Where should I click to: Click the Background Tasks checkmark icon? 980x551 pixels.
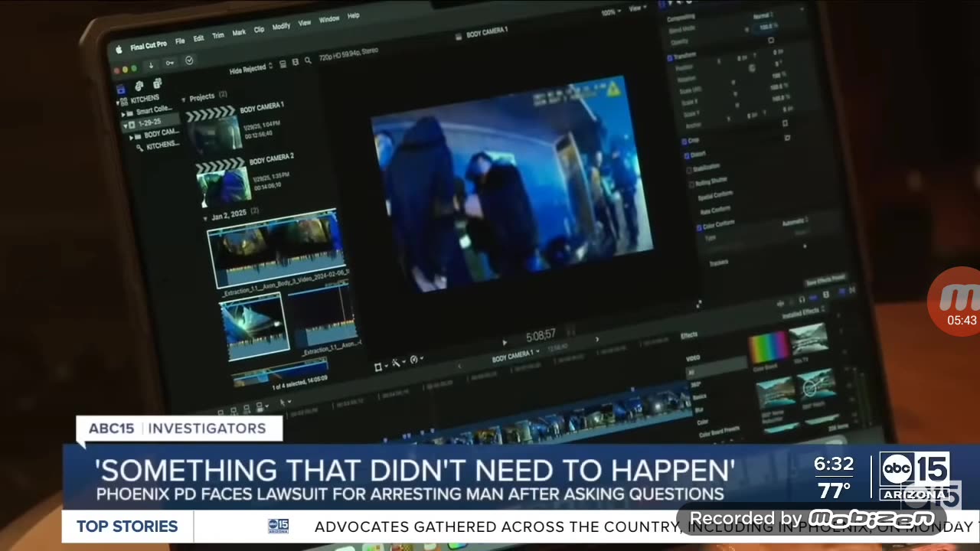tap(189, 60)
